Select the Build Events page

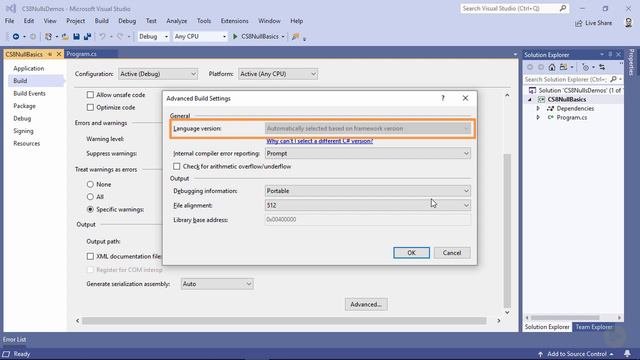tap(29, 93)
